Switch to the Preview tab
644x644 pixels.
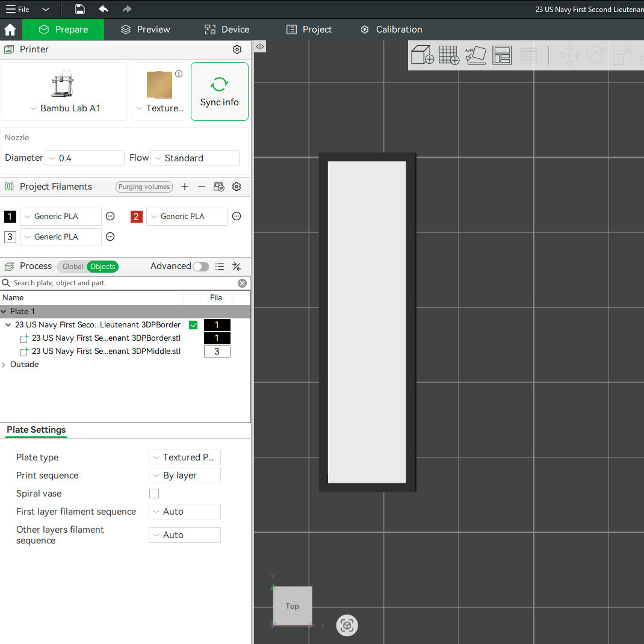point(145,29)
